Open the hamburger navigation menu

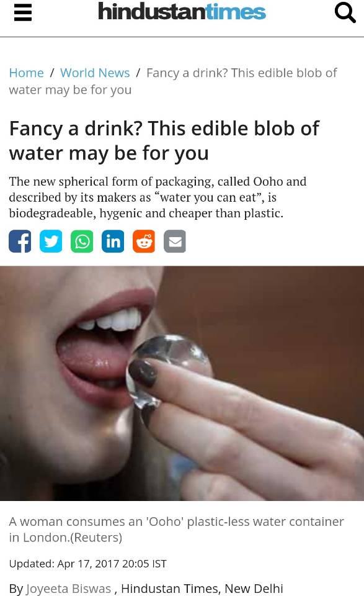pos(23,12)
